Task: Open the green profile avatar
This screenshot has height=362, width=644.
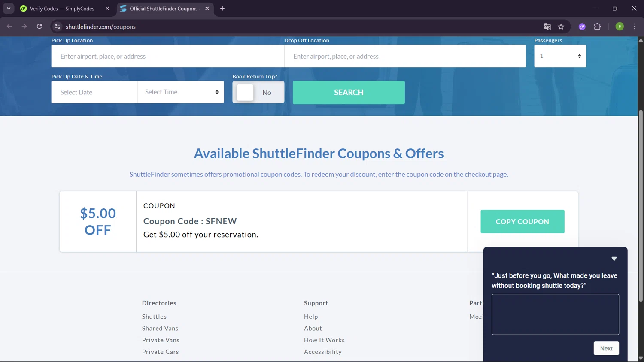Action: pos(620,27)
